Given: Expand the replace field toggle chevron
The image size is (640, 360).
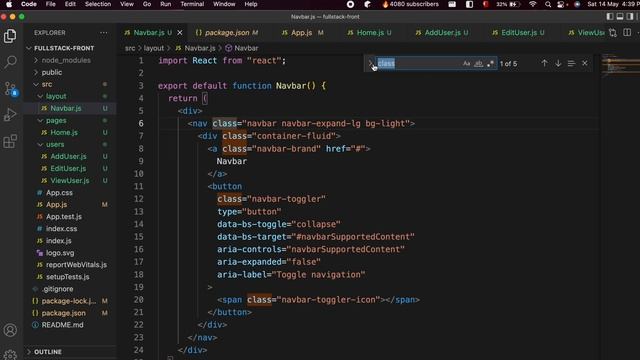Looking at the screenshot, I should click(x=370, y=63).
